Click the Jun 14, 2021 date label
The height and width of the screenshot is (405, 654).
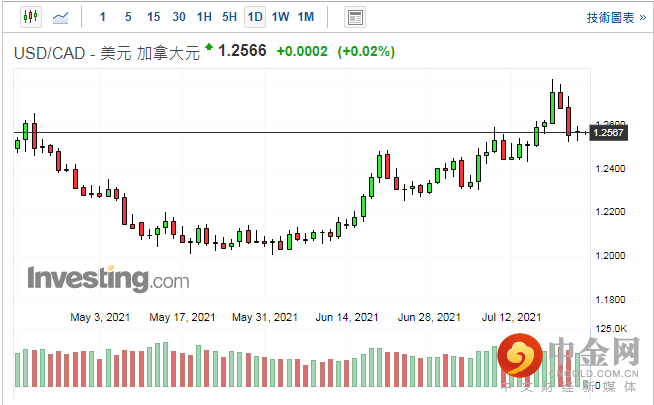tap(347, 317)
